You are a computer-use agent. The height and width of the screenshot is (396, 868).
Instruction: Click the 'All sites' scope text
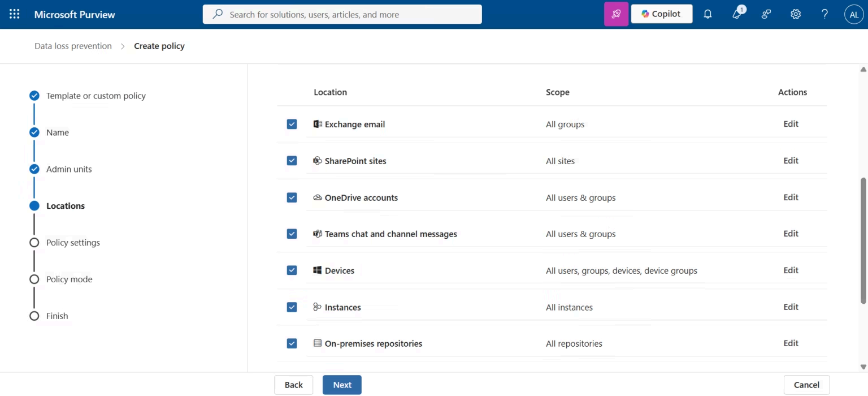click(560, 161)
